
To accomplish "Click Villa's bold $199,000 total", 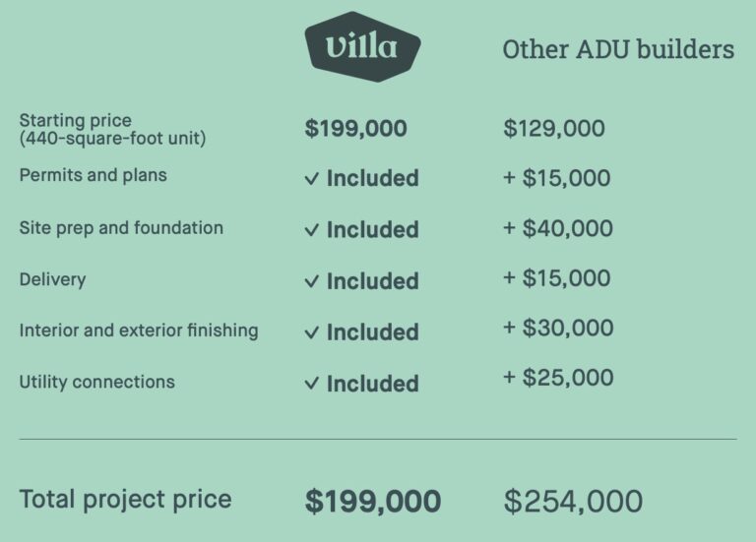I will pyautogui.click(x=373, y=501).
